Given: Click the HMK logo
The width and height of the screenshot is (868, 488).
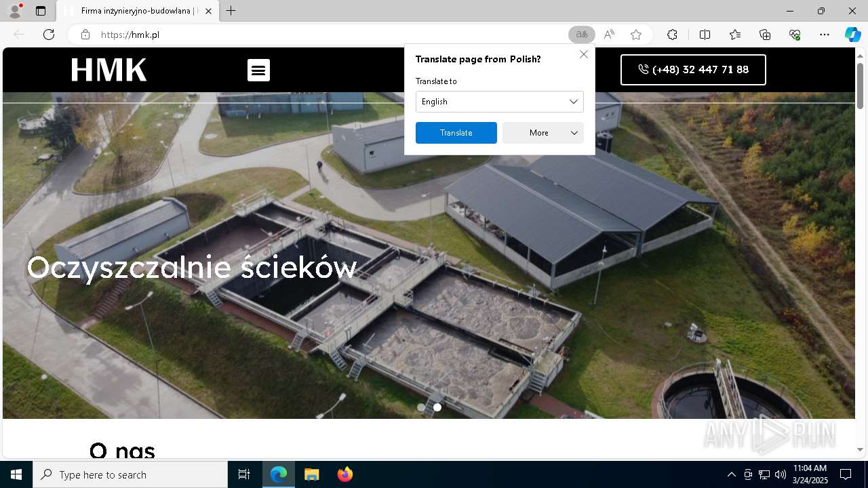Looking at the screenshot, I should [x=108, y=70].
